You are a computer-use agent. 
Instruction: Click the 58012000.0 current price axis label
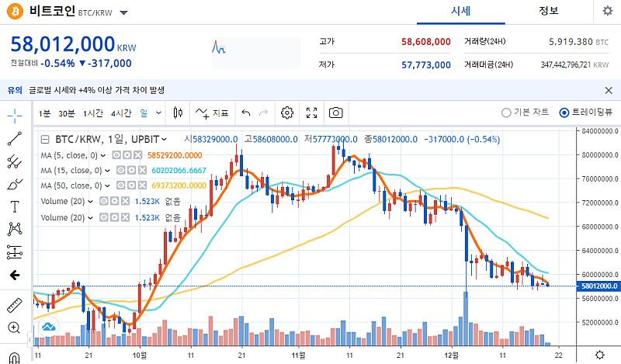[599, 286]
